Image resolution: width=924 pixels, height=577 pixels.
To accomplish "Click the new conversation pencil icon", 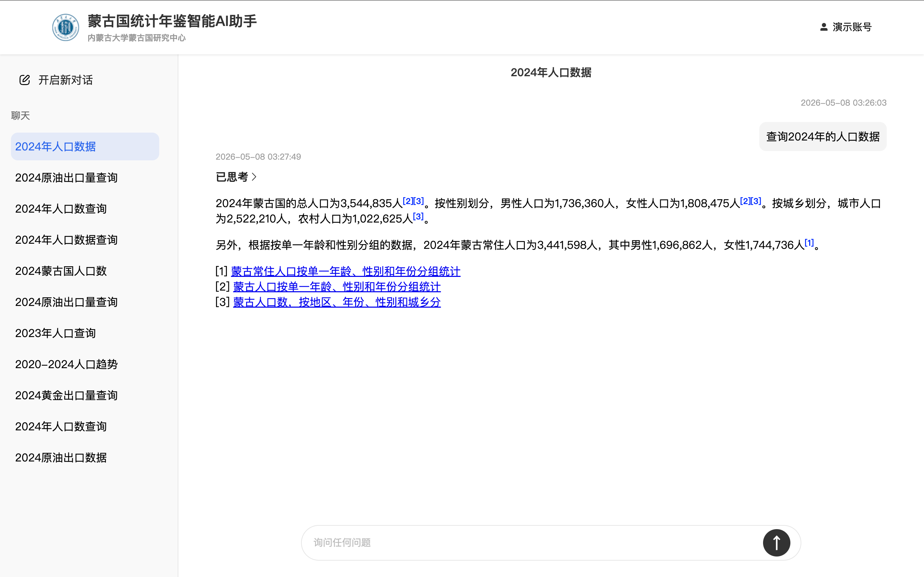I will point(25,80).
